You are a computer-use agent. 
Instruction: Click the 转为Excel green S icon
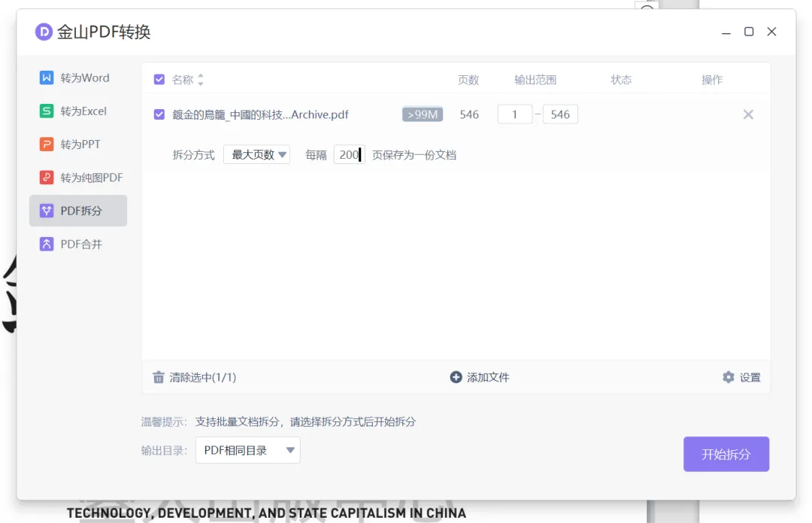click(47, 111)
